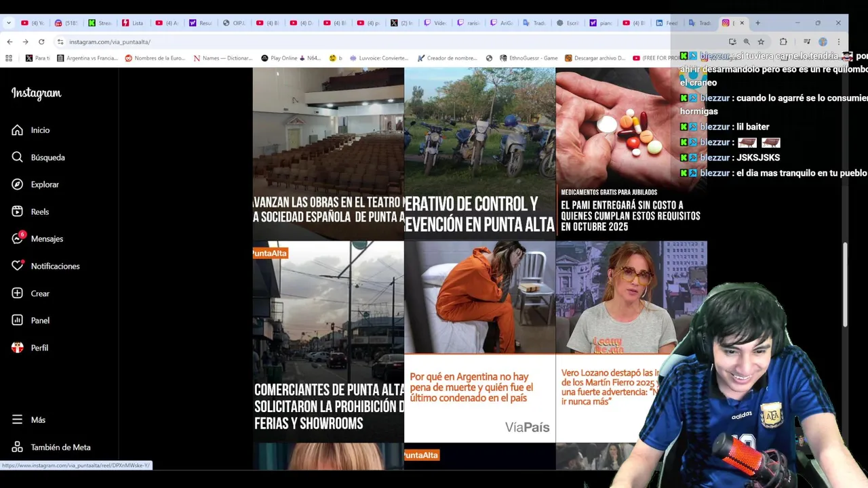The height and width of the screenshot is (488, 868).
Task: Open Chrome profile avatar
Action: pyautogui.click(x=823, y=41)
